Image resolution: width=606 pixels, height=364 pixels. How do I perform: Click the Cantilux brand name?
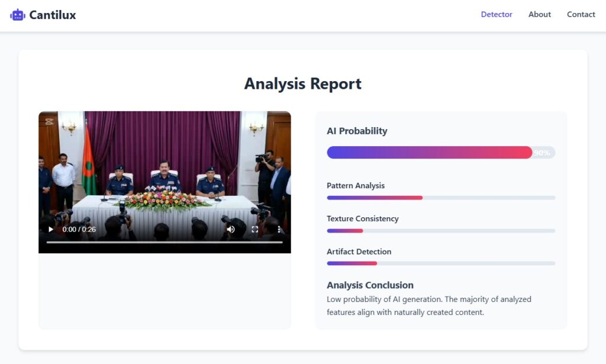[x=53, y=15]
